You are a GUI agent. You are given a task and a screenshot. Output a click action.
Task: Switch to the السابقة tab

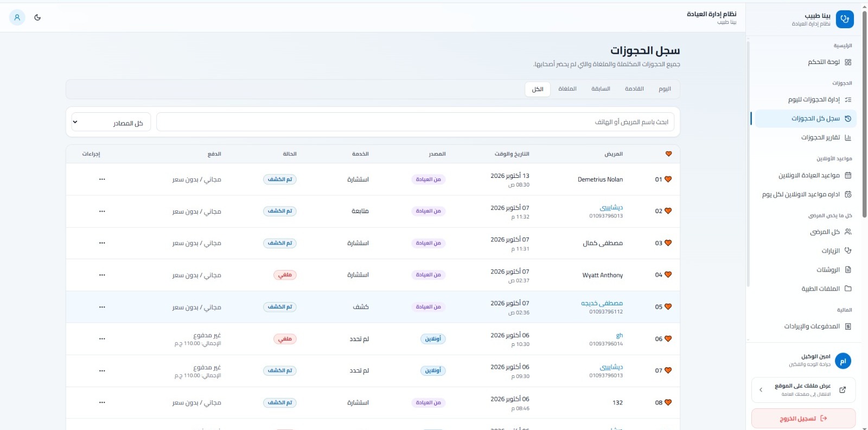tap(601, 89)
